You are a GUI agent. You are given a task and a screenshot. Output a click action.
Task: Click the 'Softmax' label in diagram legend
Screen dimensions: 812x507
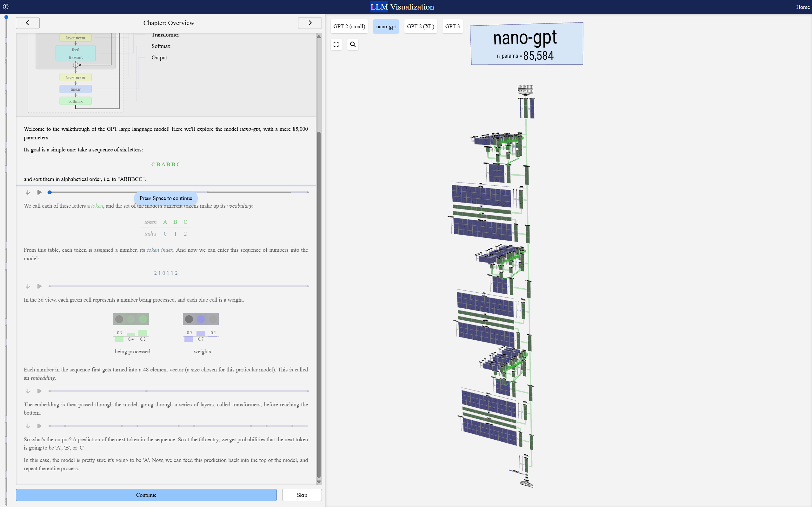click(x=161, y=46)
